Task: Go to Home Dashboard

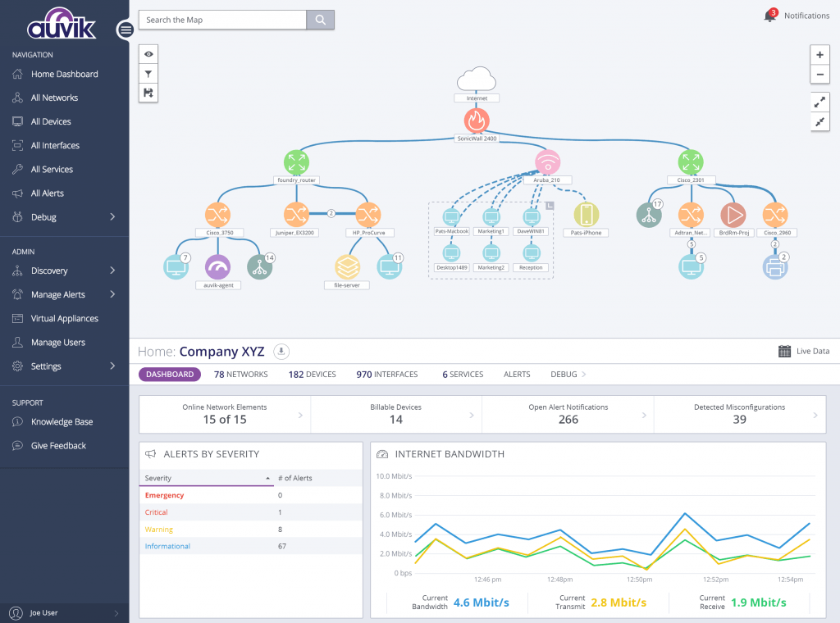Action: pyautogui.click(x=64, y=74)
